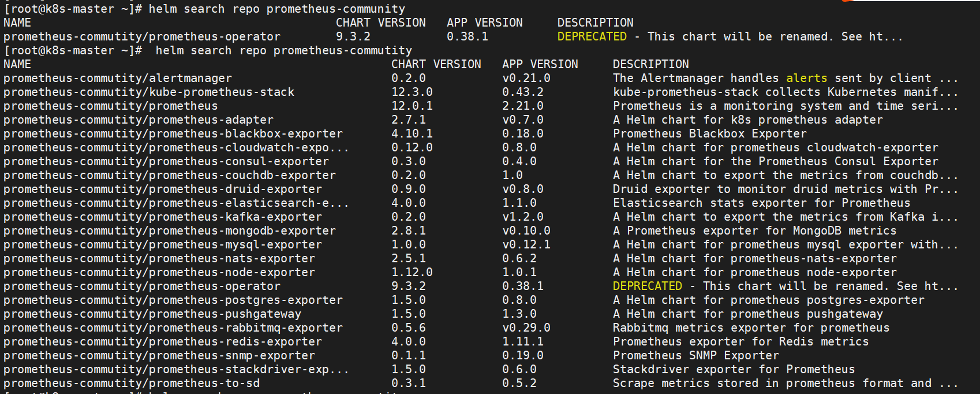Click chart version '9.3.2' in the first result

tap(353, 36)
